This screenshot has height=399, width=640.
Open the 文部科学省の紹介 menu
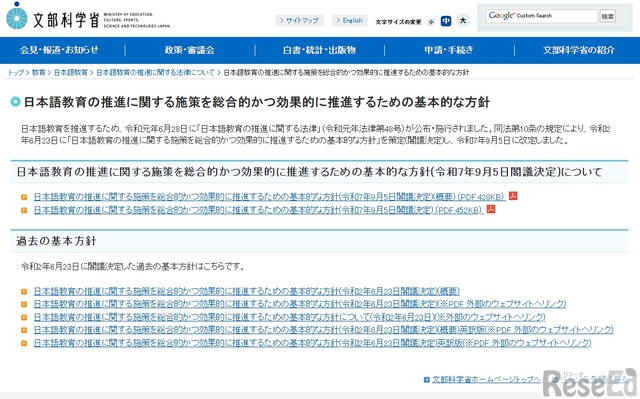pos(578,50)
